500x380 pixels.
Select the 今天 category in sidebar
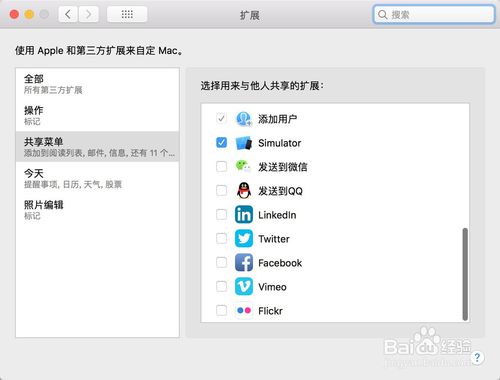(97, 178)
